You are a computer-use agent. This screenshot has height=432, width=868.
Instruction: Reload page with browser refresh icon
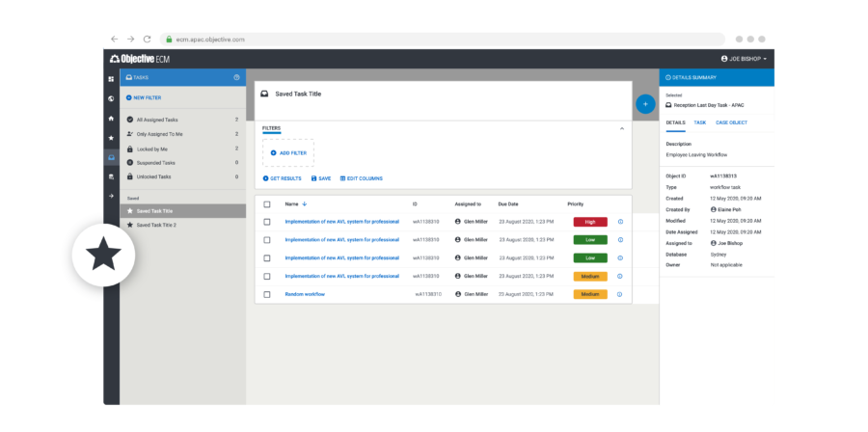coord(148,40)
